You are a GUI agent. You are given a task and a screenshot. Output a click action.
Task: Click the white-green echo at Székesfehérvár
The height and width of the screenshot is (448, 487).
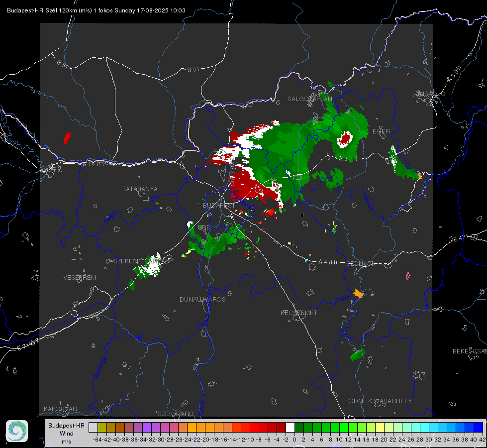(149, 266)
